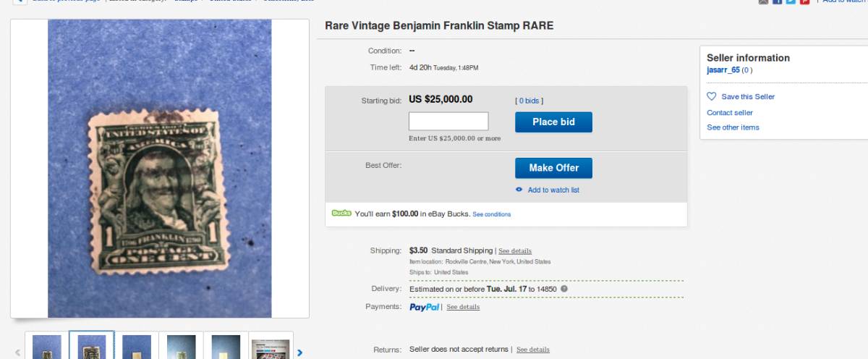This screenshot has width=868, height=359.
Task: Open See details link next to Standard Shipping
Action: [x=515, y=251]
